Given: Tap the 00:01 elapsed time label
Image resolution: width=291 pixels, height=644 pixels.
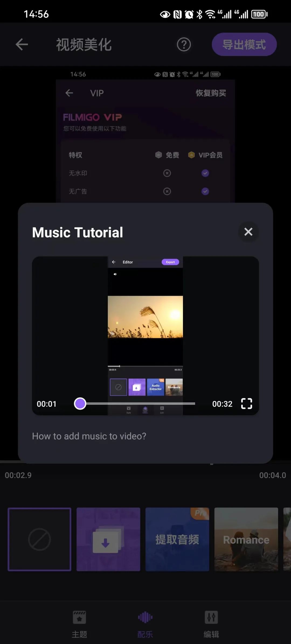Looking at the screenshot, I should click(47, 404).
